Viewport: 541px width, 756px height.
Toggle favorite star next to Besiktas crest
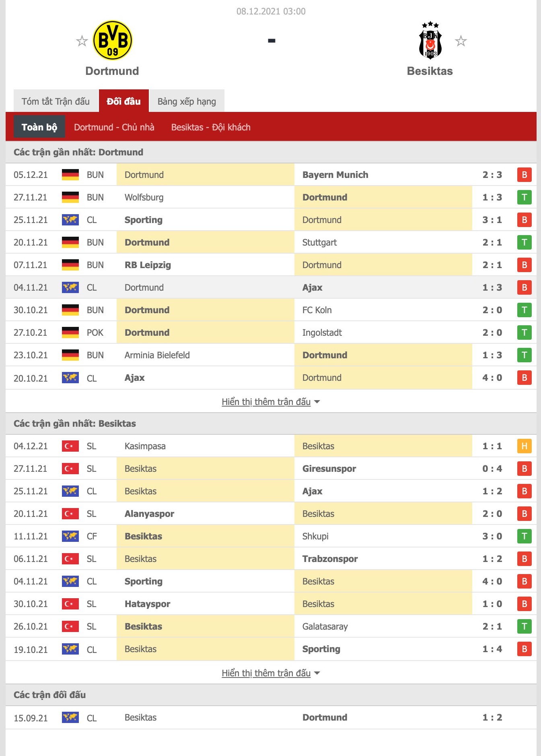(x=461, y=41)
